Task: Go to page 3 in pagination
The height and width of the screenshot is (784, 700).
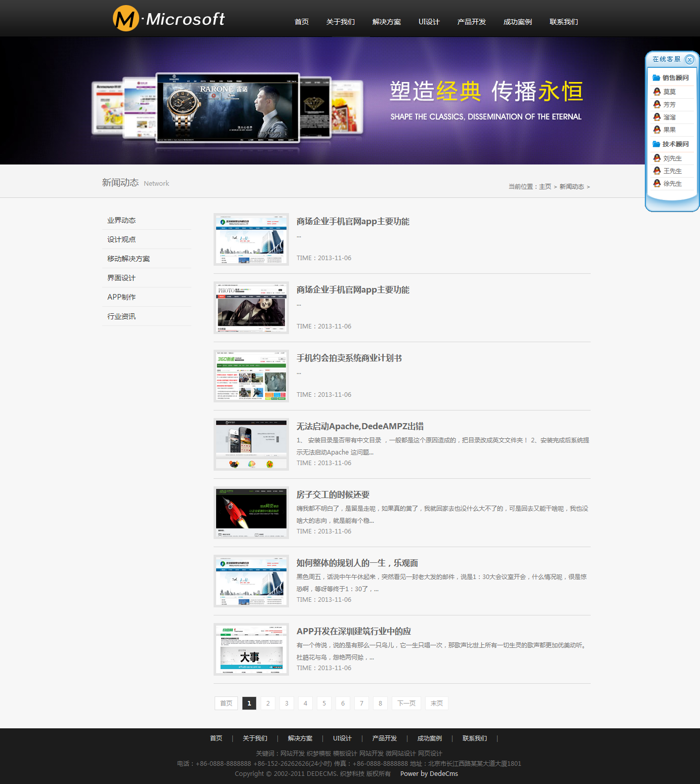Action: point(286,704)
